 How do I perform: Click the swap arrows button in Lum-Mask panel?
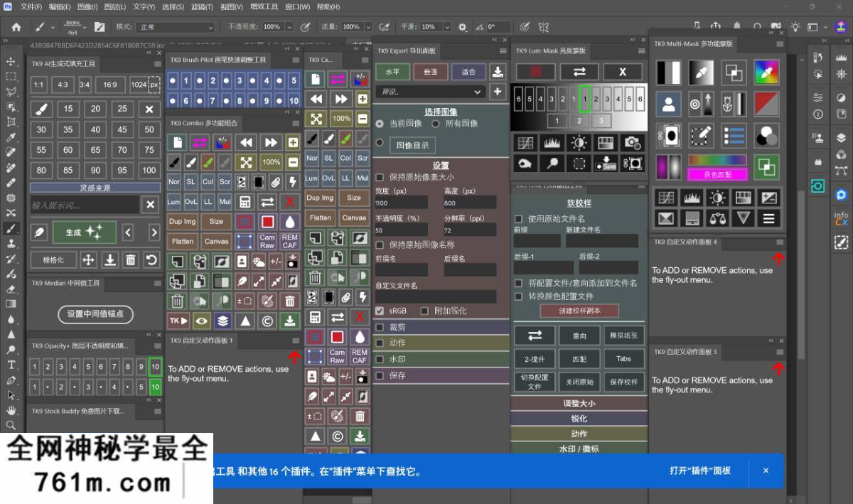(579, 72)
